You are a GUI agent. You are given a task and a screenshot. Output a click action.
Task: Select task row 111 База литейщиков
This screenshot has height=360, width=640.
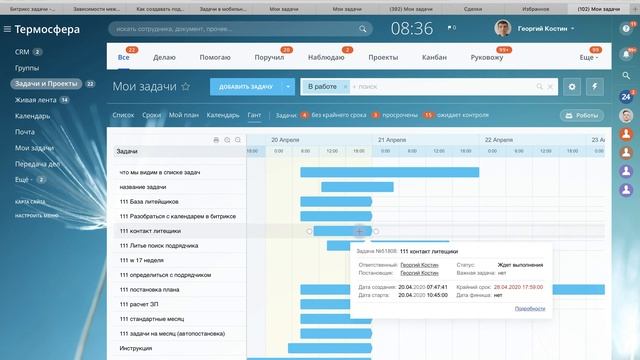(179, 202)
